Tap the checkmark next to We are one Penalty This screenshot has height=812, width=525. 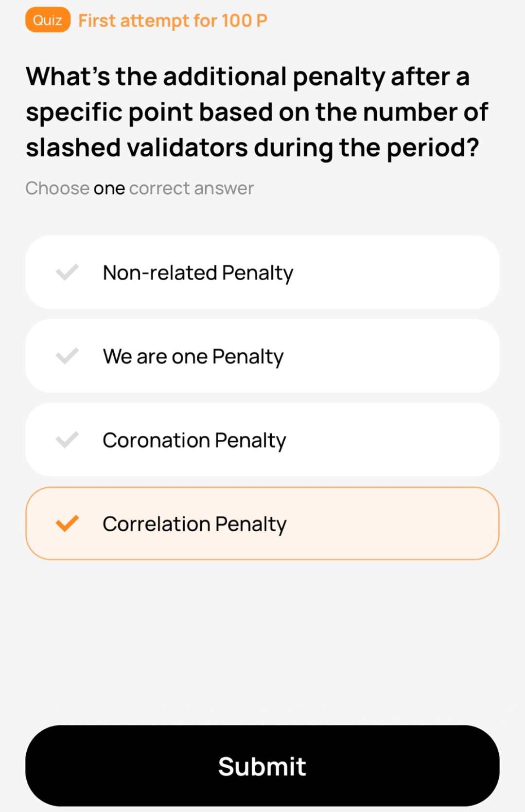[67, 356]
